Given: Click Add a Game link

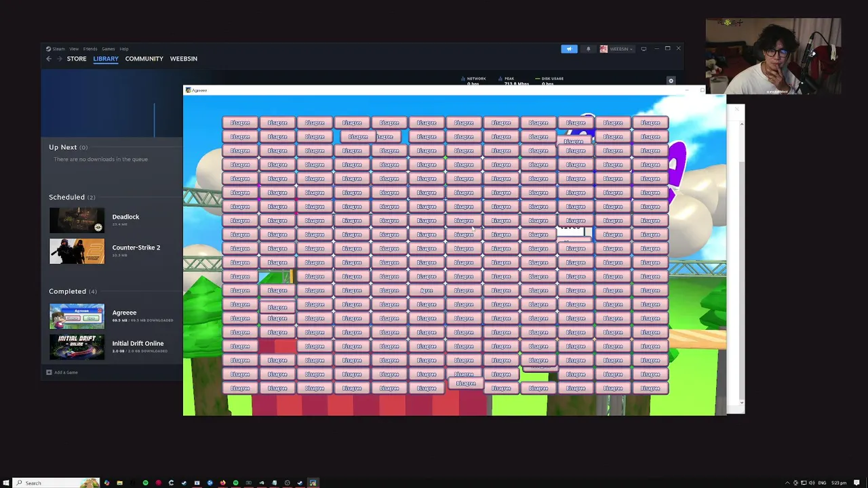Looking at the screenshot, I should [66, 372].
